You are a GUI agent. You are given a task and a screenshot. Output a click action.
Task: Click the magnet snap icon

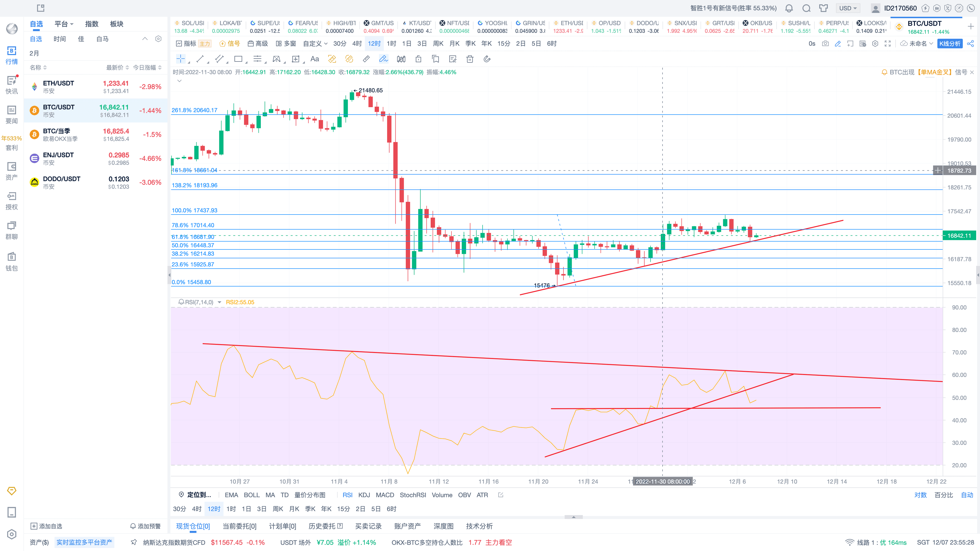tap(487, 59)
